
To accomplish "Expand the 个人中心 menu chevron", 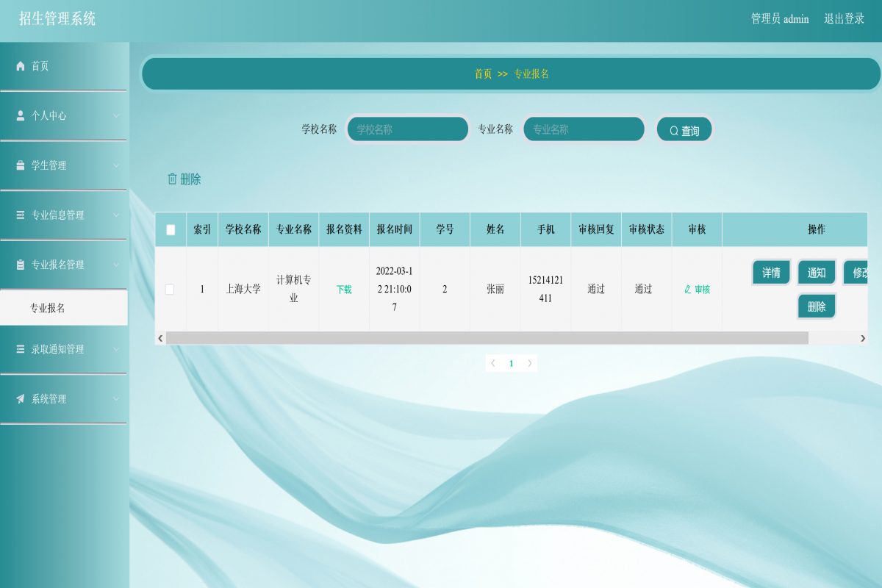I will click(x=116, y=116).
